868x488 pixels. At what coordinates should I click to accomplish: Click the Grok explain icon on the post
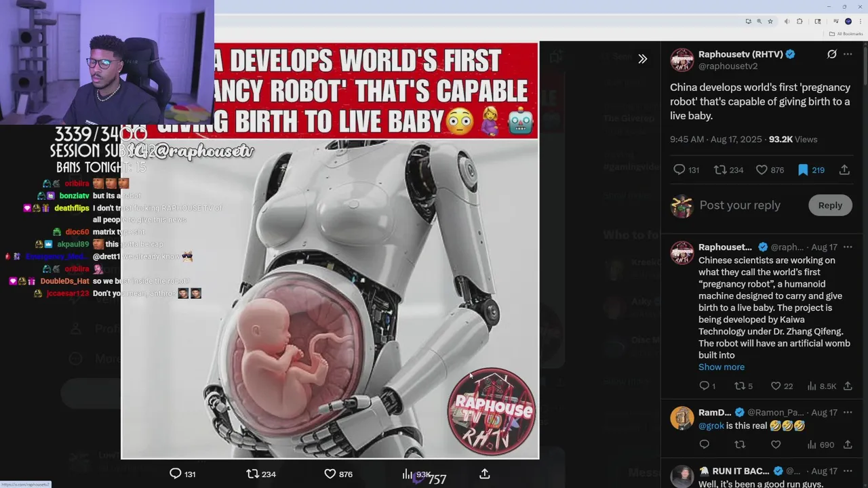click(x=831, y=54)
